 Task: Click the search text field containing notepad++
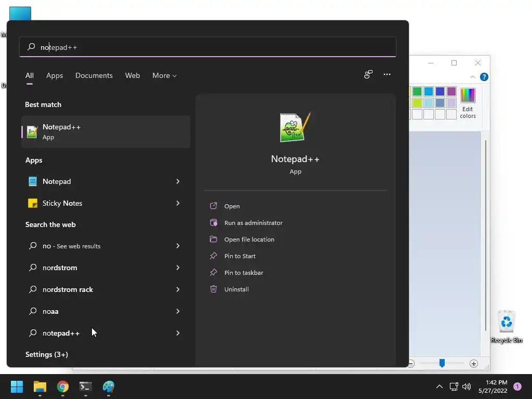pos(208,47)
